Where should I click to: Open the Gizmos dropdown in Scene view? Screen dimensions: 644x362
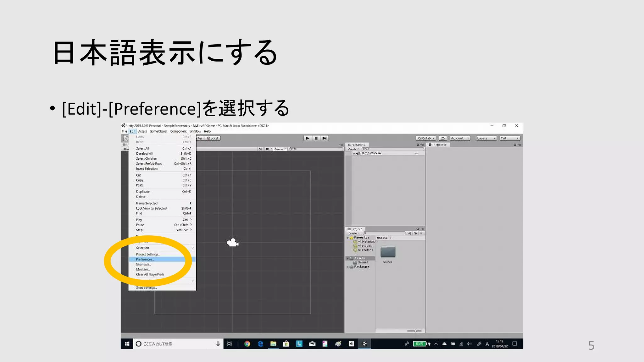click(280, 149)
